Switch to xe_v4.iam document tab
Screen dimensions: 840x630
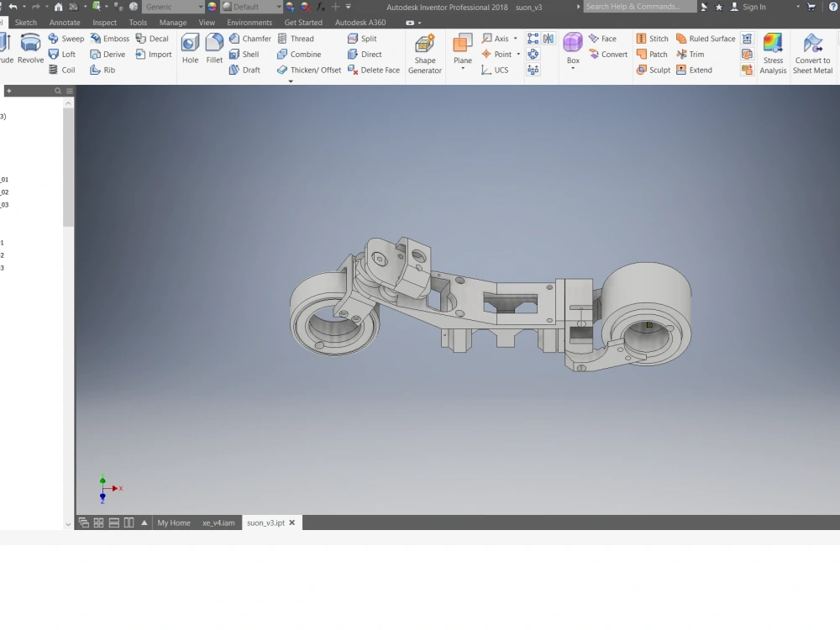pos(218,522)
